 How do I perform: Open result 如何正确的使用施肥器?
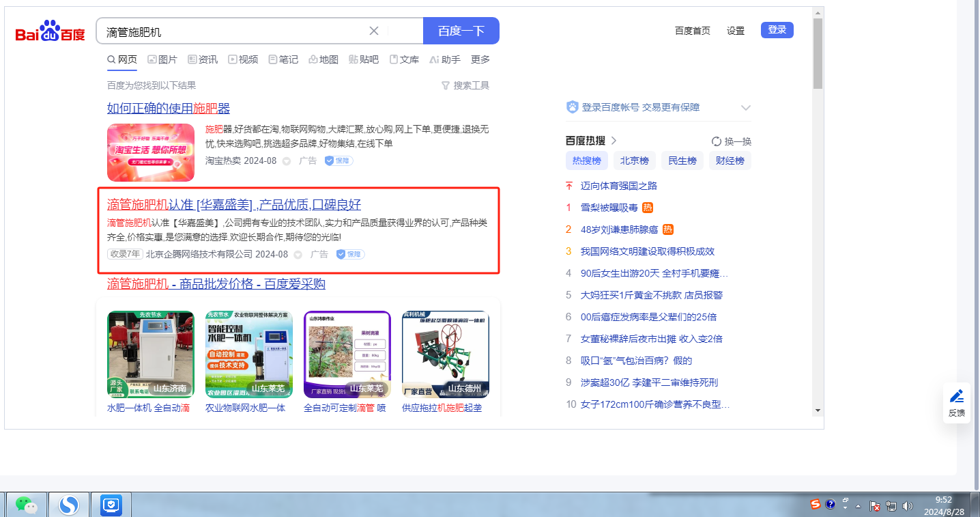click(169, 108)
